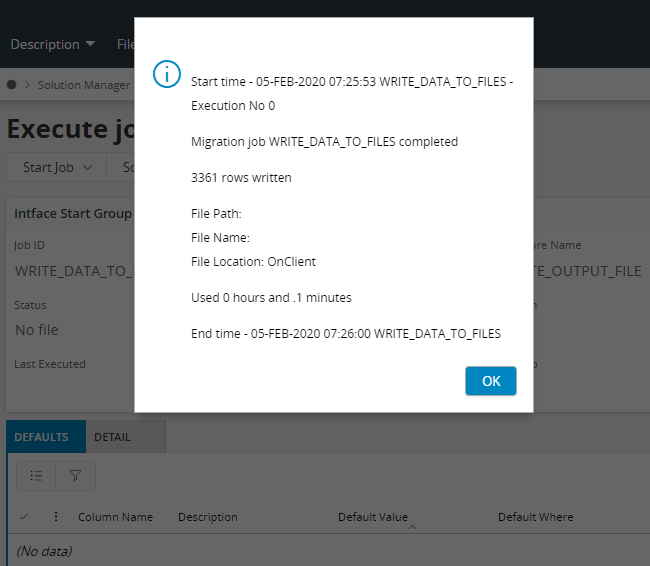Sort by Default Value column header
The image size is (650, 566).
click(x=372, y=517)
